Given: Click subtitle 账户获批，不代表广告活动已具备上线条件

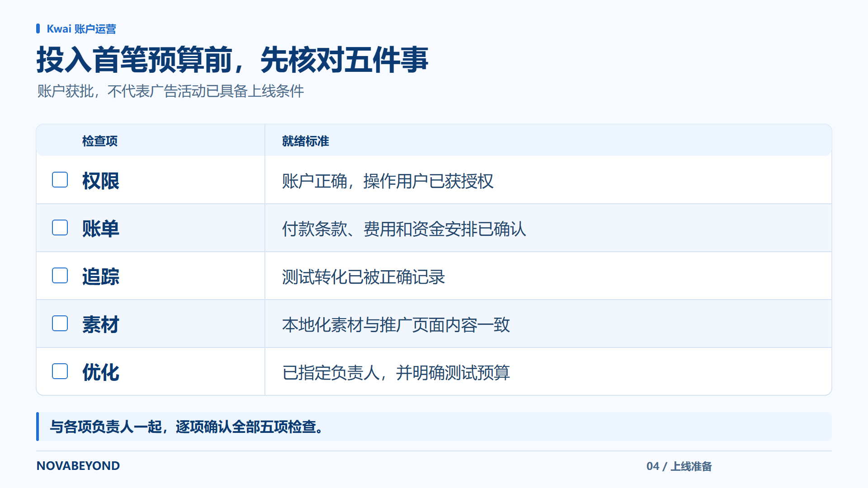Looking at the screenshot, I should [x=170, y=91].
